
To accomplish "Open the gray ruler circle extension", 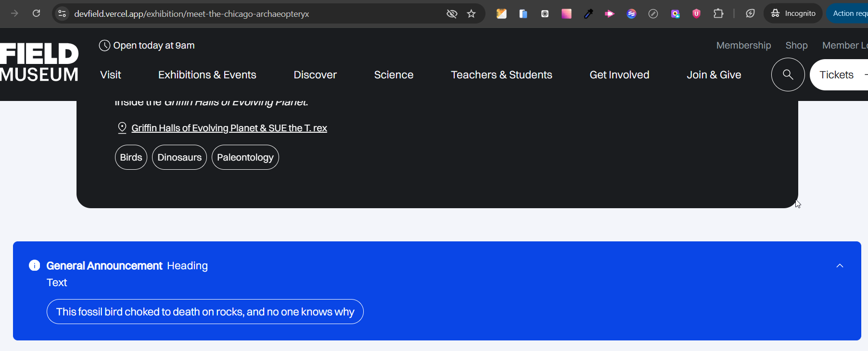I will 653,13.
